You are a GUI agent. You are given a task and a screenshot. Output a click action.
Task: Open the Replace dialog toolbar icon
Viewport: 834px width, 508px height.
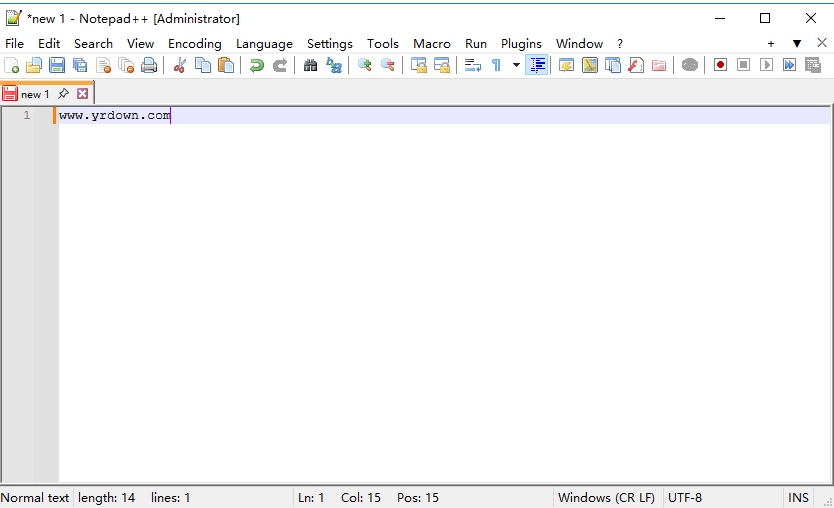(x=333, y=65)
